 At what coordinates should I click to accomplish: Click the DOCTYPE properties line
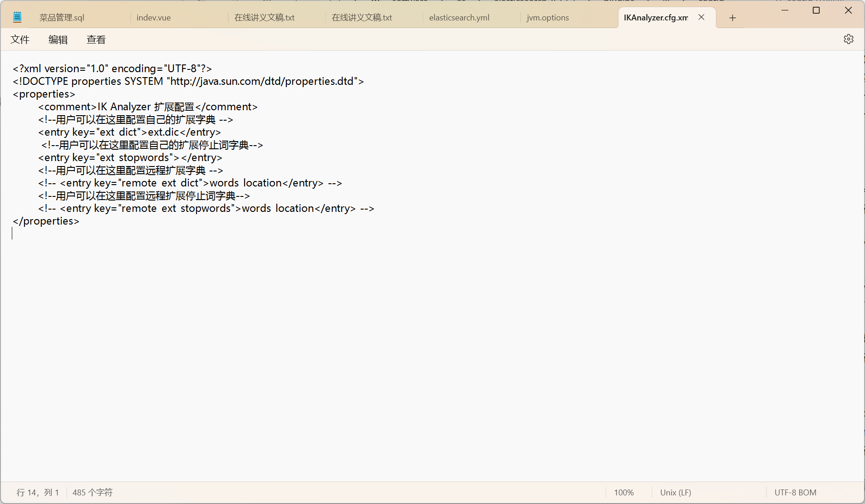point(188,81)
